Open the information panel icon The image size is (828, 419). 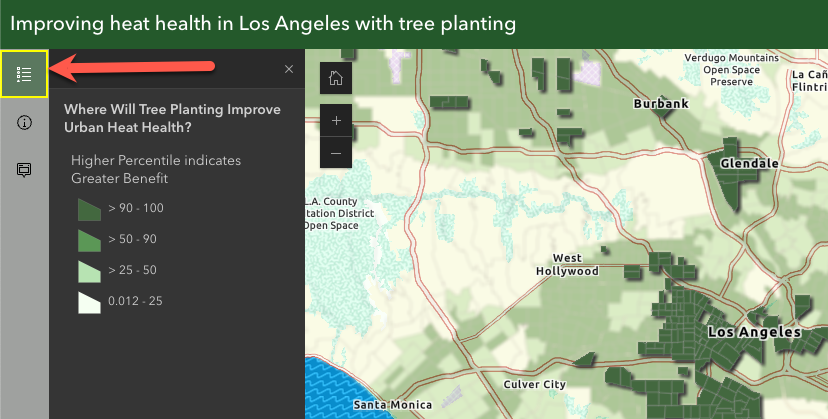tap(24, 122)
